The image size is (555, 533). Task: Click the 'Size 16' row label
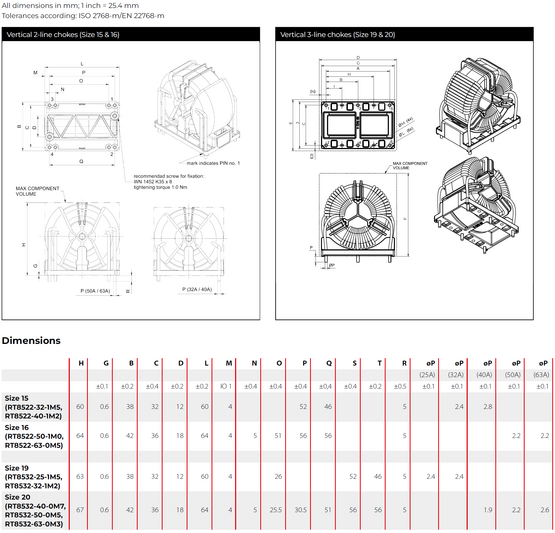click(16, 427)
